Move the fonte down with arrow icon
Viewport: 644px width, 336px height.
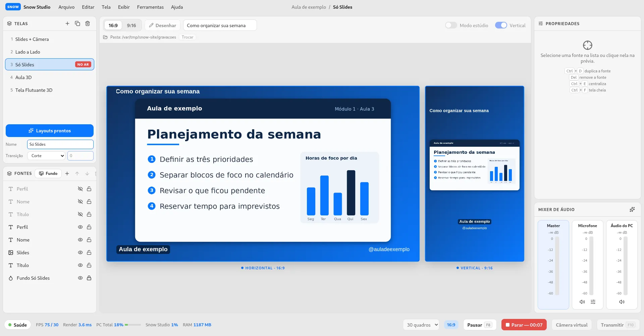87,174
